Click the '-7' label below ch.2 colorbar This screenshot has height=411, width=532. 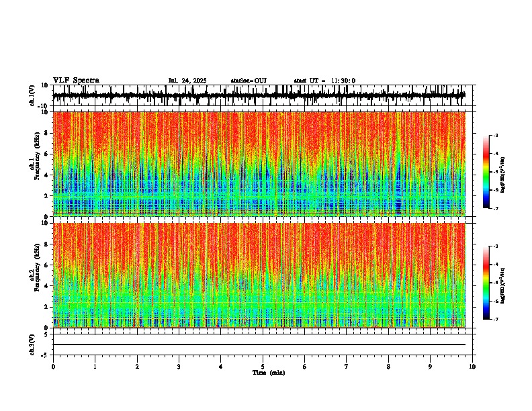(496, 320)
